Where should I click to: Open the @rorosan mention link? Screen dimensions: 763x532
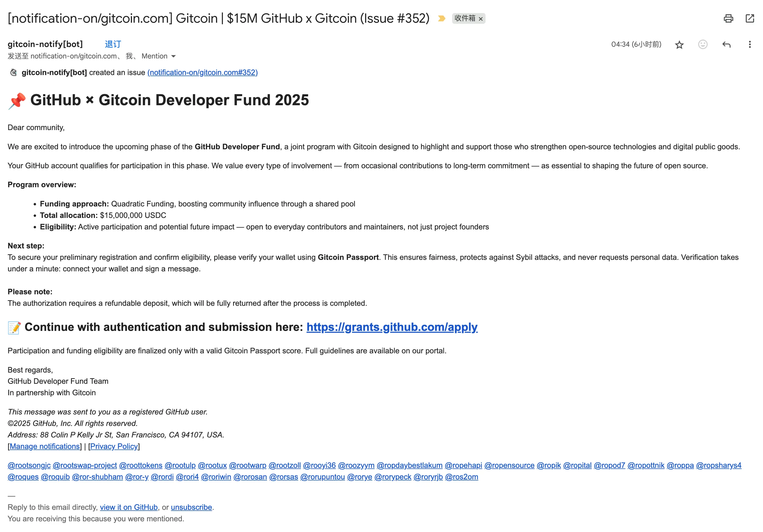point(250,477)
